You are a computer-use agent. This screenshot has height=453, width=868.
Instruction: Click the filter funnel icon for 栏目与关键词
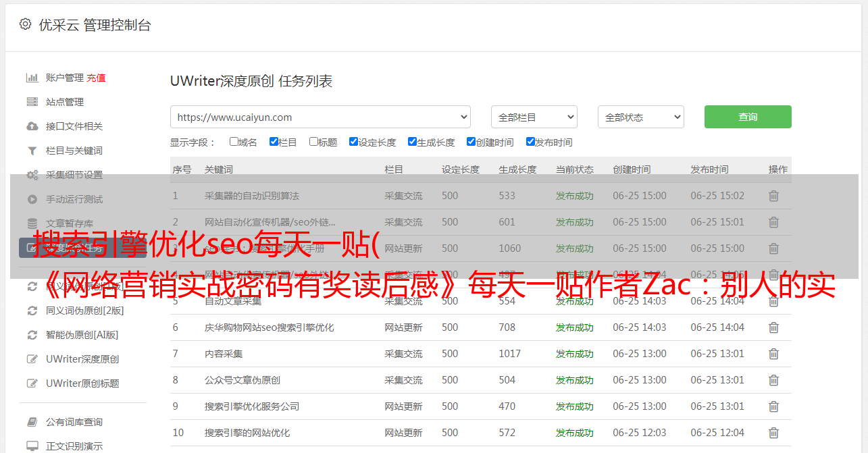click(x=32, y=151)
